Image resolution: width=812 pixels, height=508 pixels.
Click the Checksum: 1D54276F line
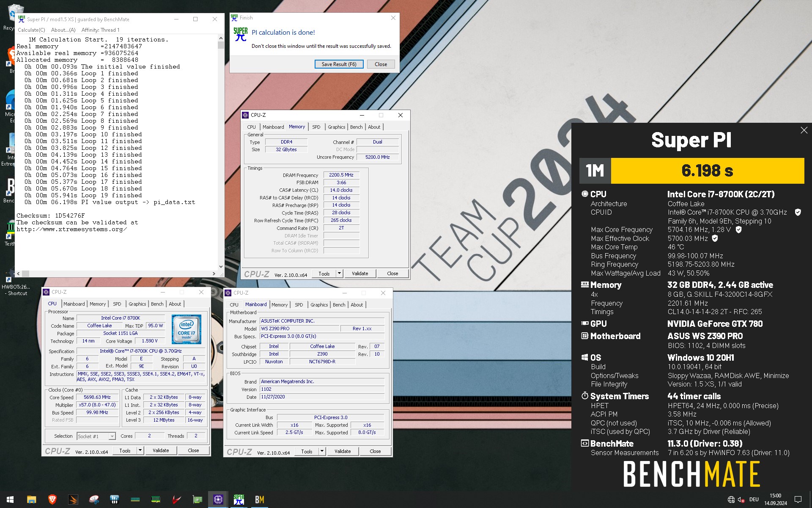click(x=51, y=215)
